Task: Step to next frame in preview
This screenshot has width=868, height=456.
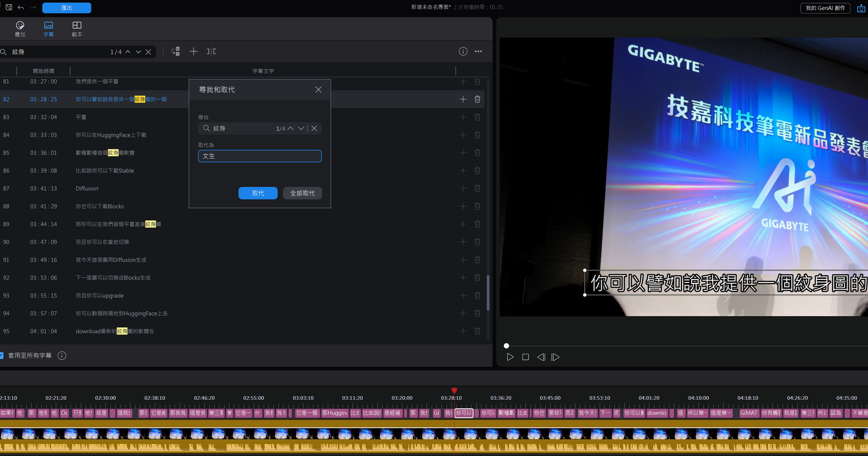Action: (555, 357)
